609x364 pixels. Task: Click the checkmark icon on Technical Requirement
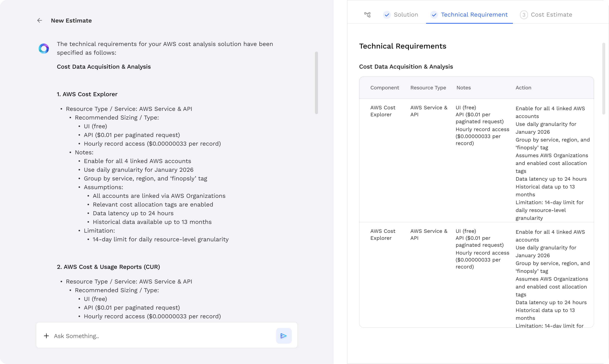click(434, 15)
